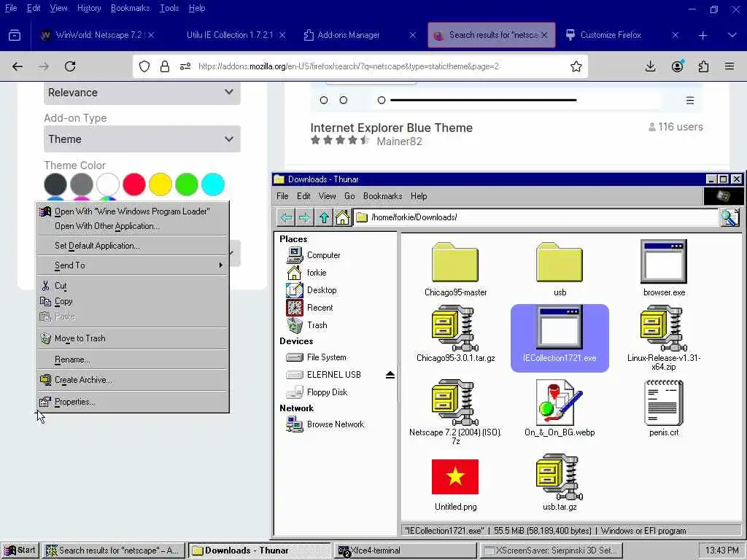Select usb.tar.gz archive

560,483
